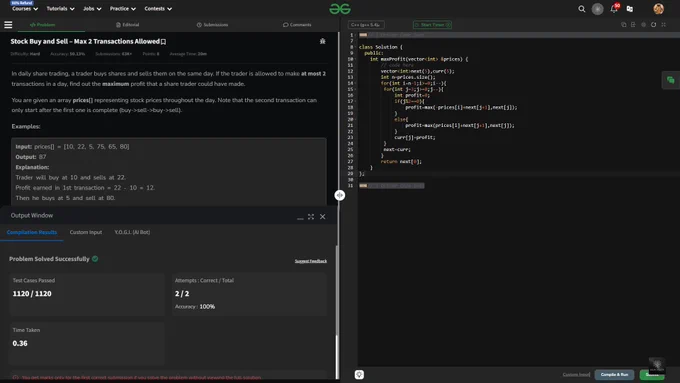This screenshot has height=383, width=680.
Task: Click 'Problem Solved Successfully' text
Action: tap(49, 259)
